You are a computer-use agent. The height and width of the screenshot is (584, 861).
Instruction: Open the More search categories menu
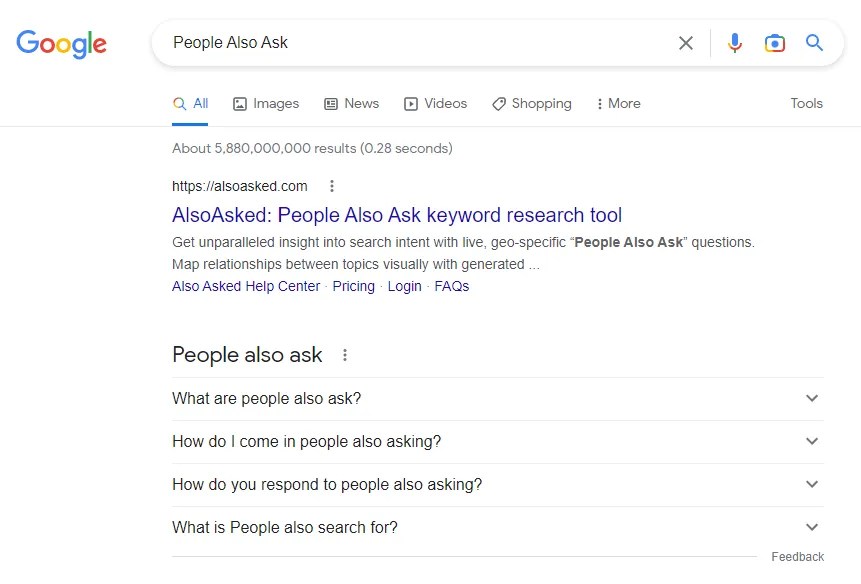tap(618, 104)
